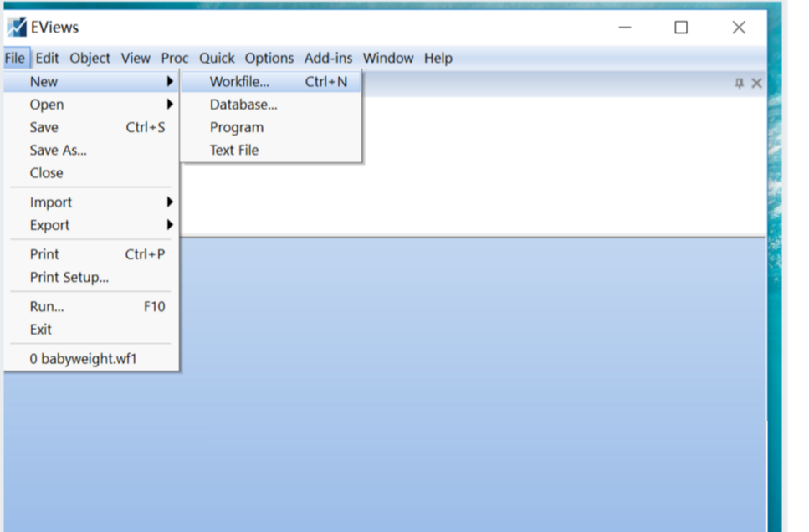Expand the Import submenu arrow
The height and width of the screenshot is (532, 809).
(170, 202)
